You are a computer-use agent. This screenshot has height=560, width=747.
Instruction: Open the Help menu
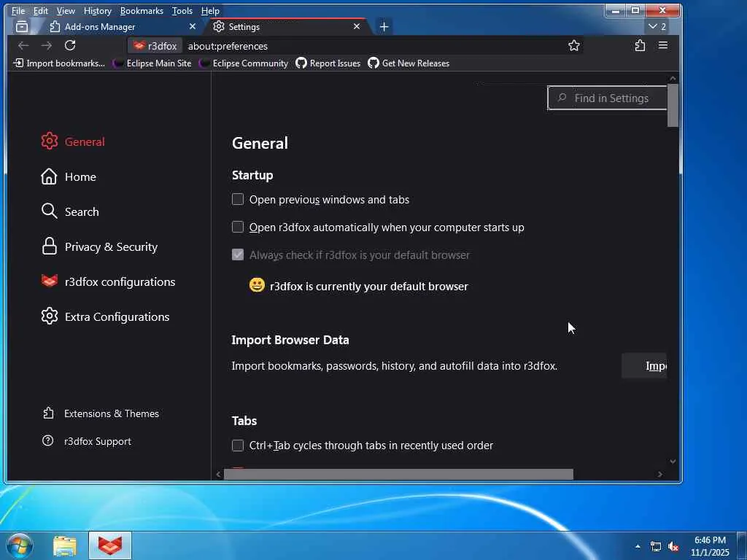tap(210, 10)
